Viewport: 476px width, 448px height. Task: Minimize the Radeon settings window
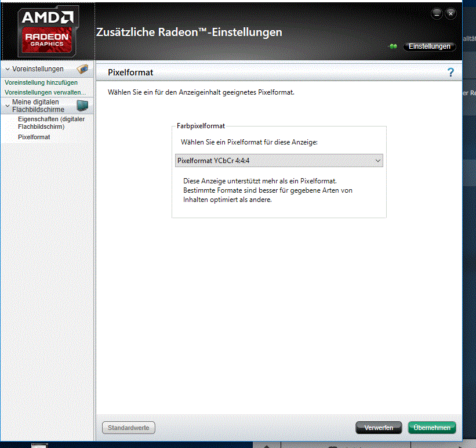point(437,14)
